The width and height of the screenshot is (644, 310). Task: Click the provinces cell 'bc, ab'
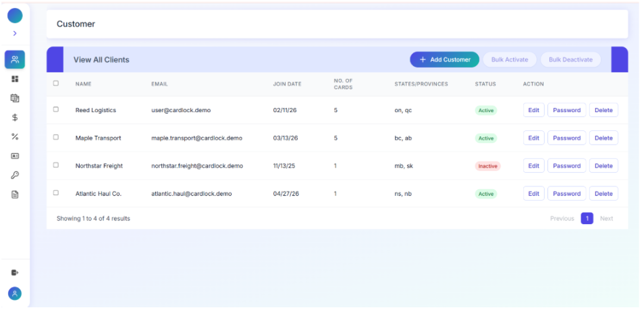403,138
